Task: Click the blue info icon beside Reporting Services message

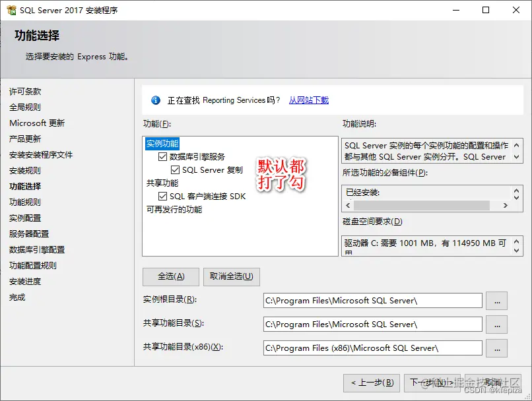Action: tap(155, 100)
